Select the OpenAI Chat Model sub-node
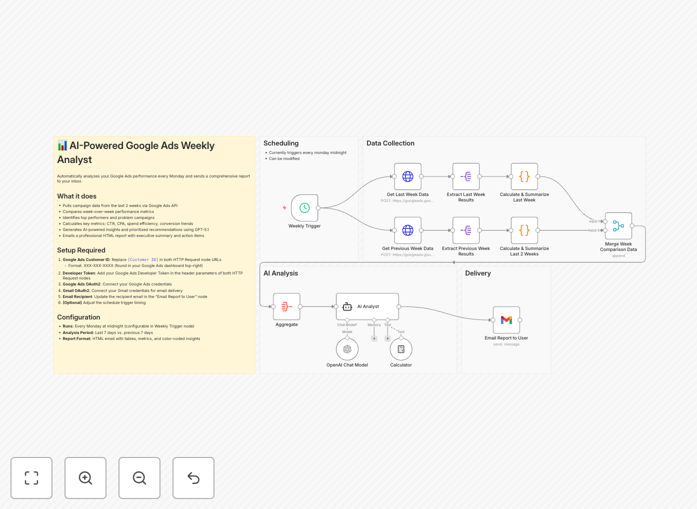 (x=347, y=349)
